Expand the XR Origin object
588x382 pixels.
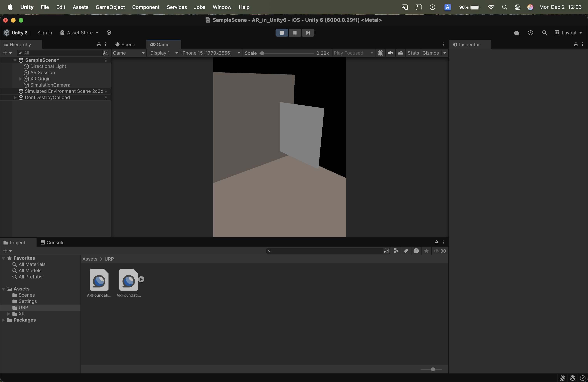pos(20,79)
